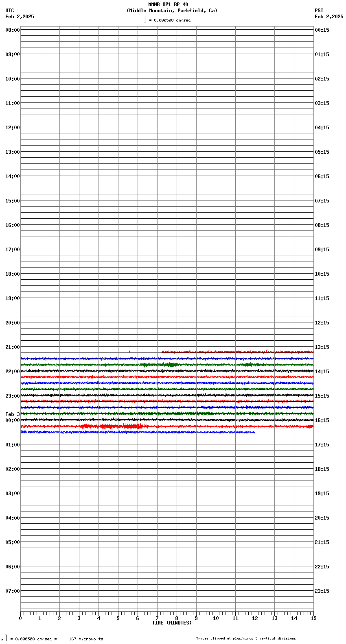Image resolution: width=346 pixels, height=644 pixels.
Task: Click the '12:15' PST row label
Action: [x=322, y=323]
